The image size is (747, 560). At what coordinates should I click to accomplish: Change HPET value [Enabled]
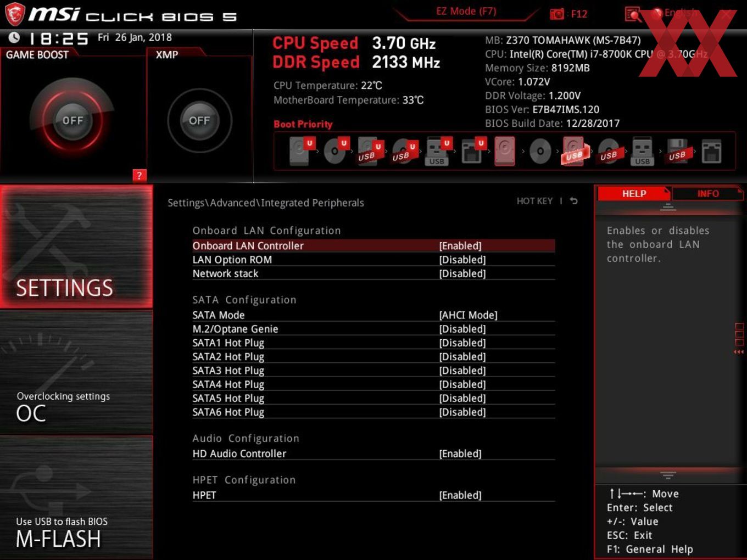pyautogui.click(x=460, y=495)
